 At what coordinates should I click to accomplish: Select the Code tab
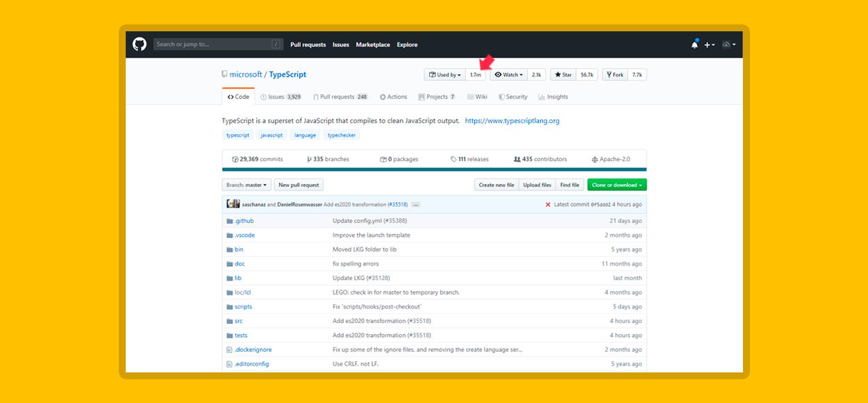[x=238, y=97]
